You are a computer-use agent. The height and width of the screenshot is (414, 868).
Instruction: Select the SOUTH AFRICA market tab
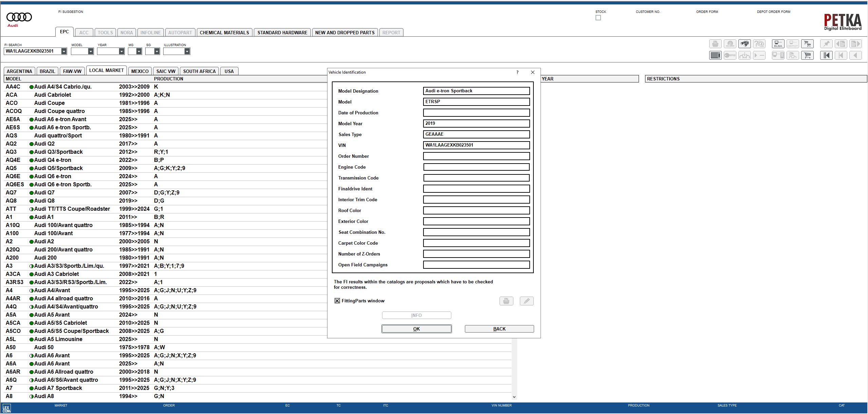pyautogui.click(x=199, y=71)
